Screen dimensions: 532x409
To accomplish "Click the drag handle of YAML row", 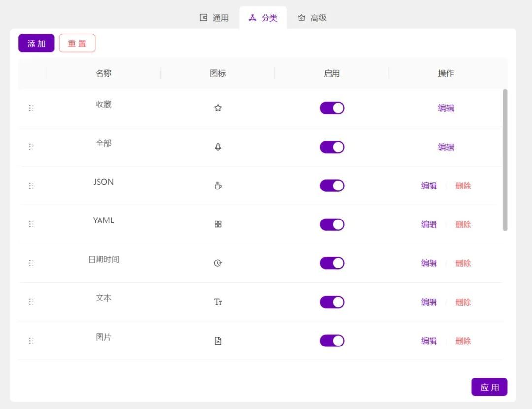I will point(32,224).
